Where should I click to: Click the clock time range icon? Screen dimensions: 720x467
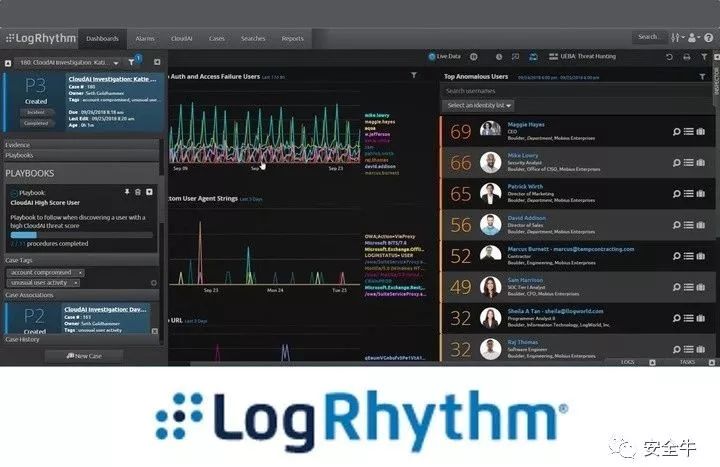click(x=499, y=57)
